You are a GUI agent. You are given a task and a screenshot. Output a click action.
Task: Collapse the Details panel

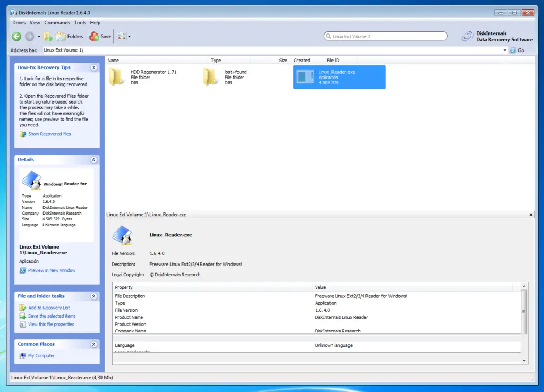(x=93, y=160)
